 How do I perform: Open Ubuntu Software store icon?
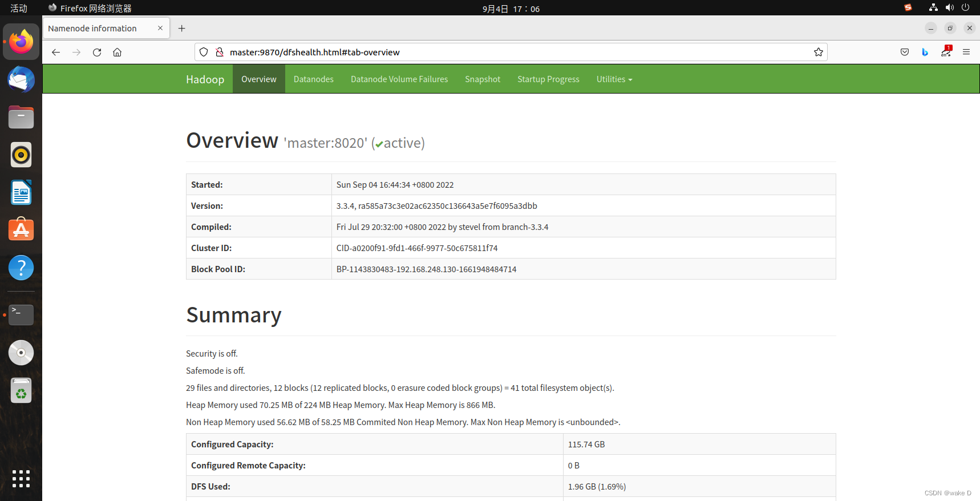(x=21, y=229)
